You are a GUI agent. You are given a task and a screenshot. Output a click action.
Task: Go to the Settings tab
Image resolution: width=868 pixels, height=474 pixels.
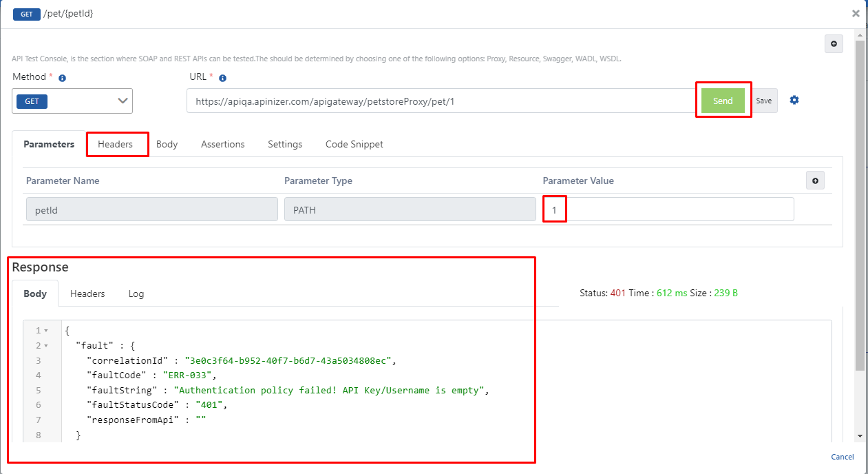pyautogui.click(x=285, y=144)
